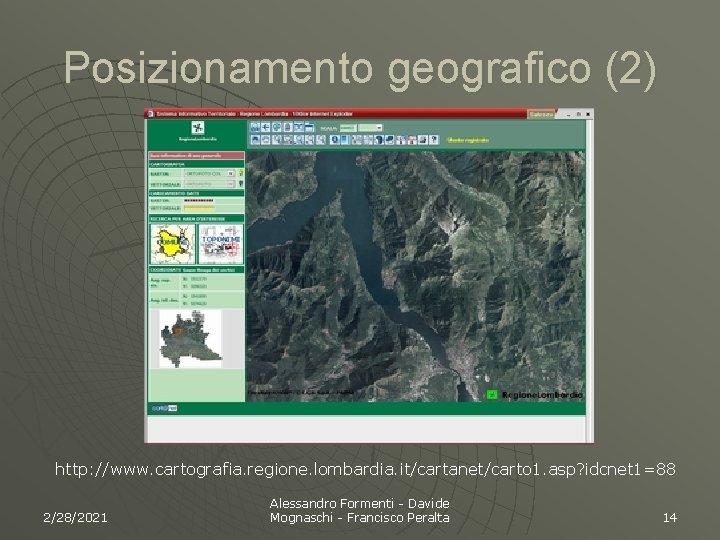Click the yellow 'Utente registrato' link
The image size is (720, 540).
pyautogui.click(x=468, y=140)
